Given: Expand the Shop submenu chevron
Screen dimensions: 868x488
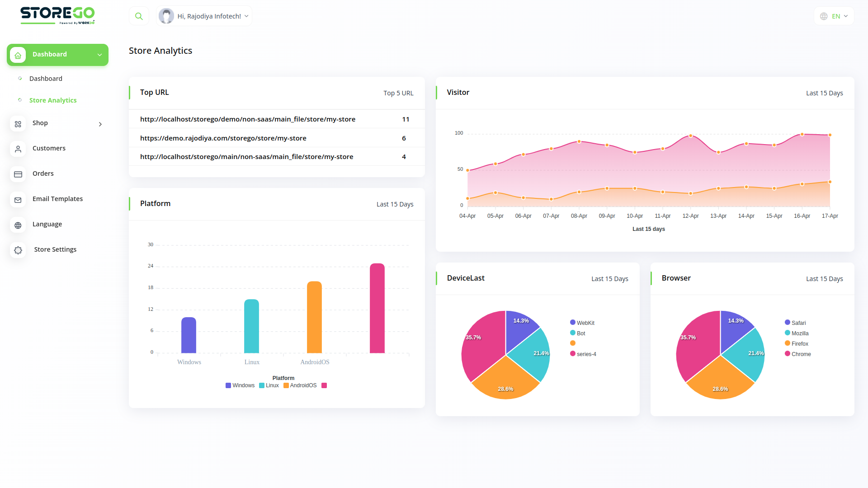Looking at the screenshot, I should point(100,124).
